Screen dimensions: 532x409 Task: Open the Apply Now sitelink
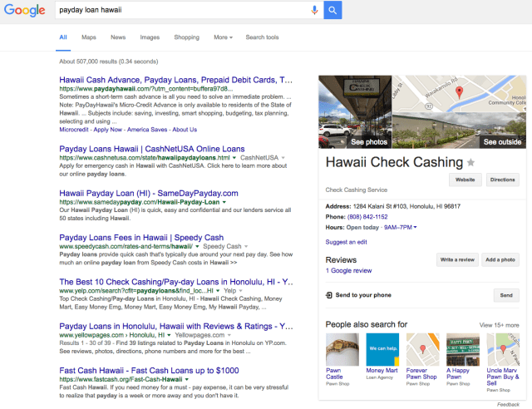click(x=107, y=130)
